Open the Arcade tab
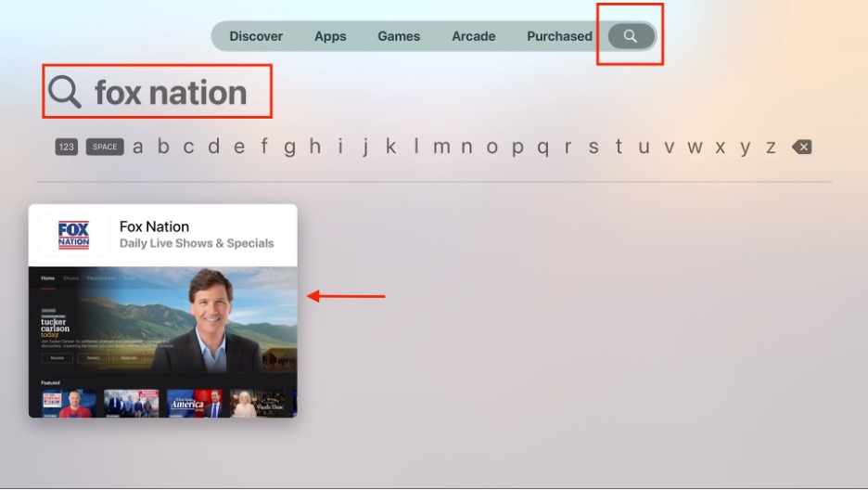 pyautogui.click(x=473, y=36)
